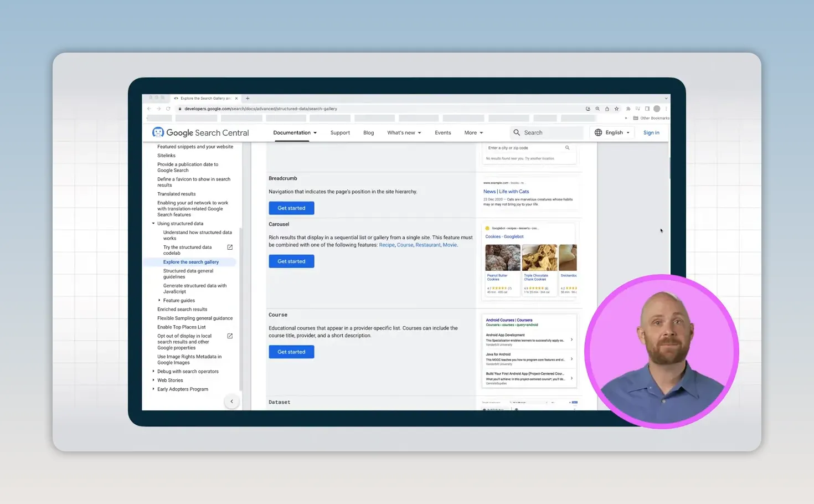This screenshot has width=814, height=504.
Task: Open the Documentation dropdown menu
Action: (x=295, y=133)
